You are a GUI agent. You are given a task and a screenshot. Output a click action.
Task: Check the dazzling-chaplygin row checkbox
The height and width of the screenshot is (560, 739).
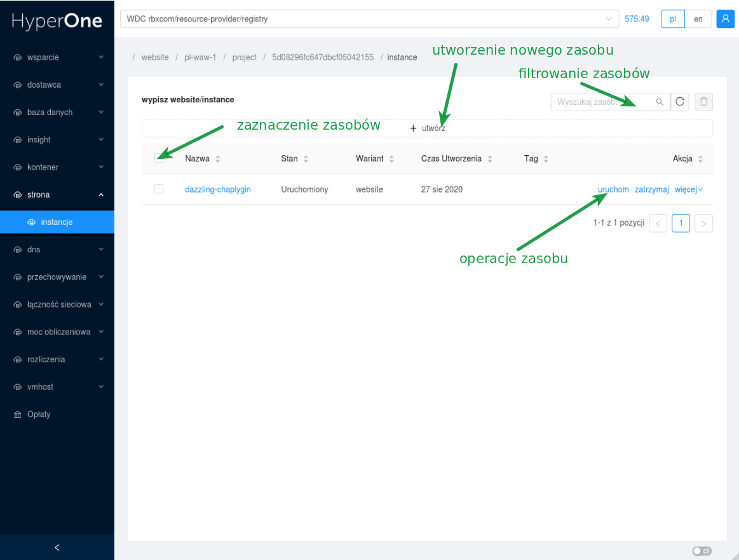pyautogui.click(x=159, y=189)
